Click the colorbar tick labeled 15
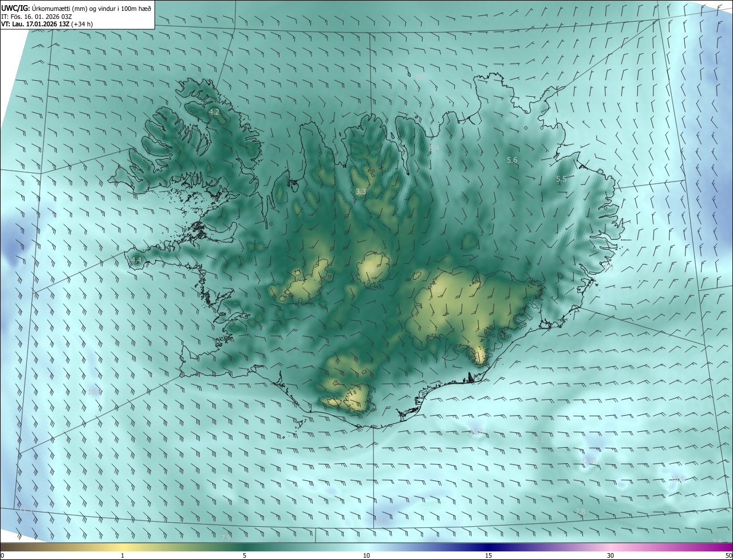The width and height of the screenshot is (733, 560). coord(488,555)
